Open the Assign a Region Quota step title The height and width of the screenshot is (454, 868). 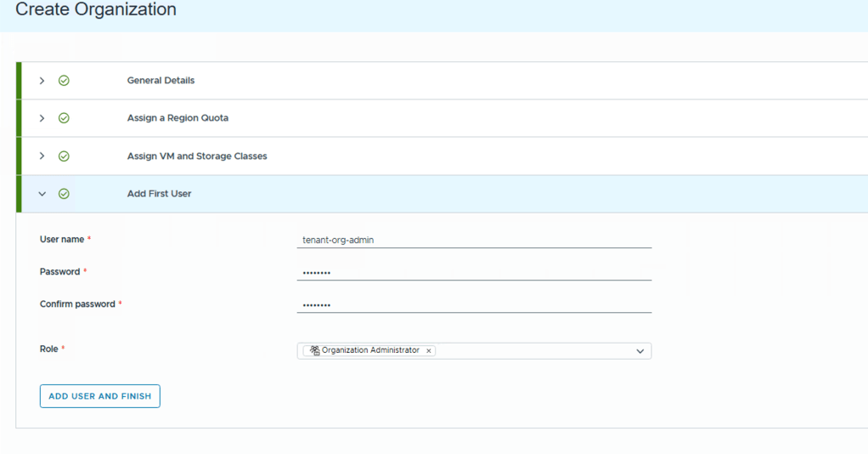click(x=178, y=118)
